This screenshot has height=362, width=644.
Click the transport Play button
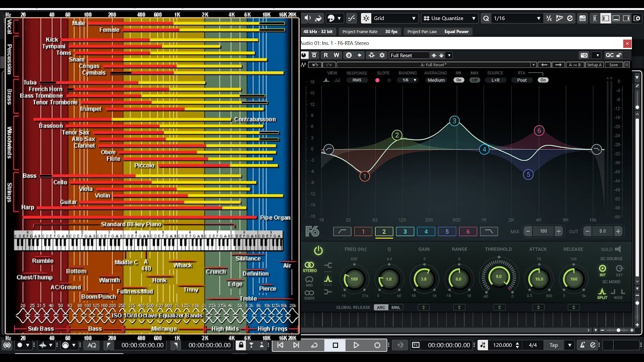click(x=356, y=345)
